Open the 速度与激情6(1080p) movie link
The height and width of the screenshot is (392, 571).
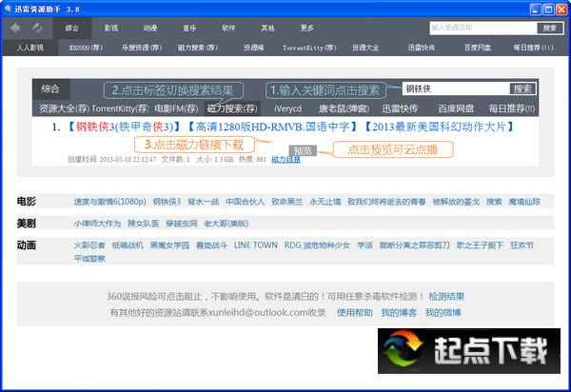point(108,202)
